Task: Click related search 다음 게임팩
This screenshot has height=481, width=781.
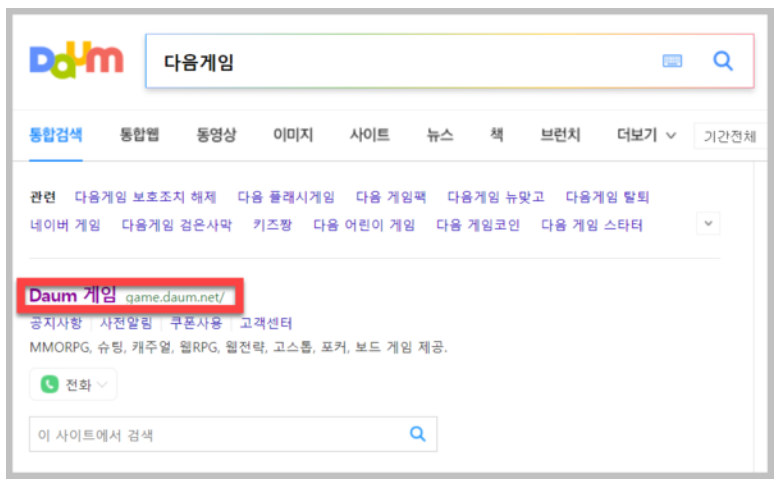Action: 391,197
